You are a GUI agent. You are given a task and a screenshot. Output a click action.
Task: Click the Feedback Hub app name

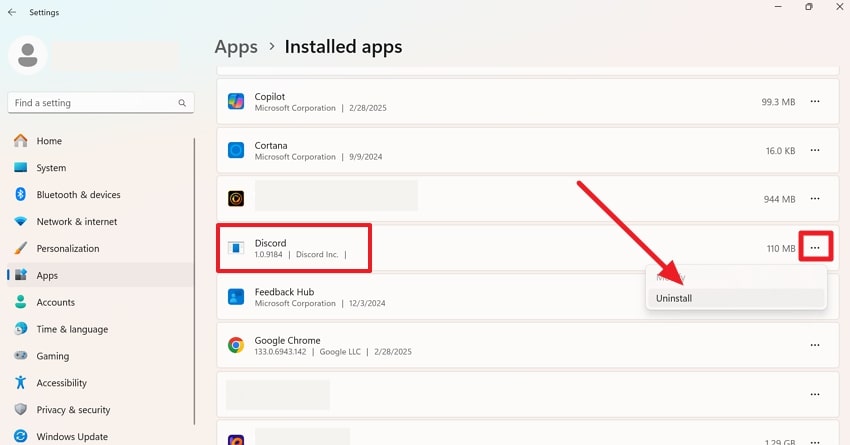284,292
